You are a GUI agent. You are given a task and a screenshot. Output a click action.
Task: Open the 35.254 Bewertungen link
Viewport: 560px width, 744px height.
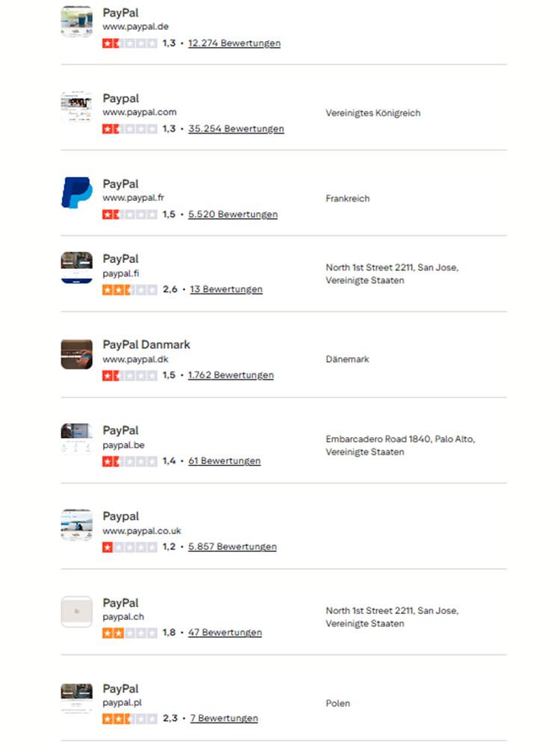coord(236,128)
